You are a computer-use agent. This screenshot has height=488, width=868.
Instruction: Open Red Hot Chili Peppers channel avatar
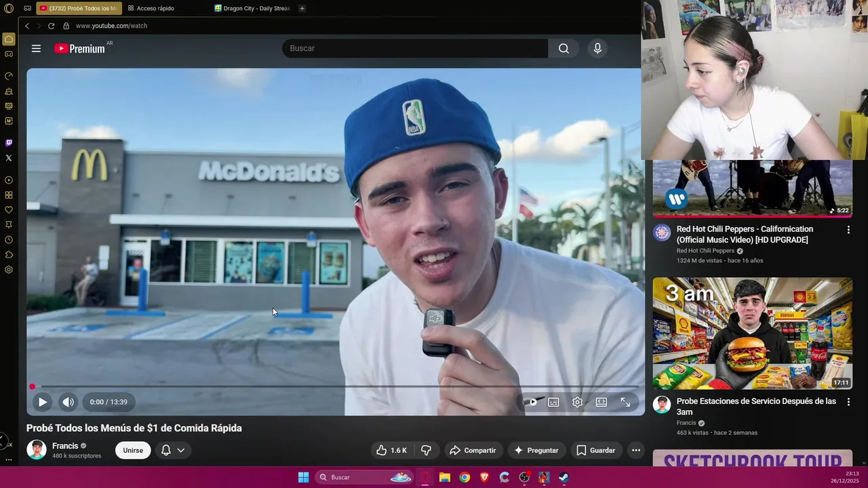[x=662, y=233]
